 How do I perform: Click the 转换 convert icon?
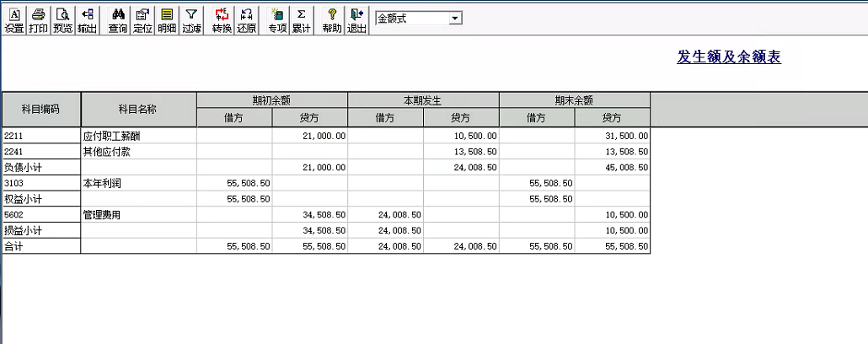[222, 21]
